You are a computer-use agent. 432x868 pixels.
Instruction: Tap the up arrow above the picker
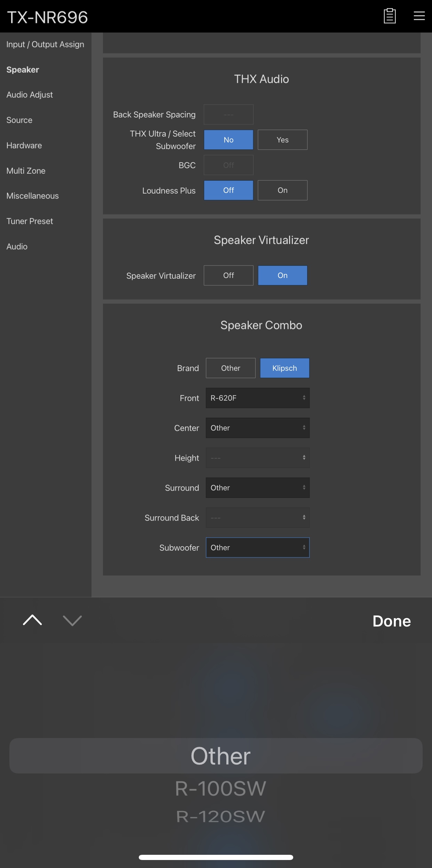(32, 620)
